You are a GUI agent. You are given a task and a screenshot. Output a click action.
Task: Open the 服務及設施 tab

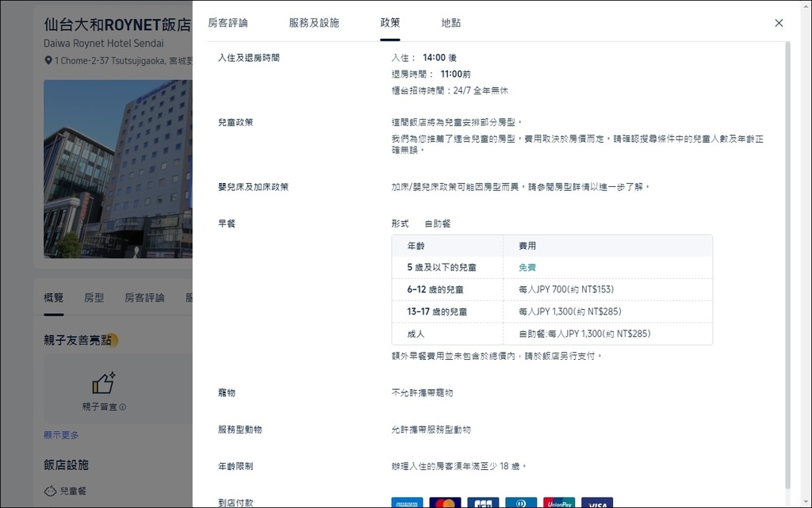click(x=314, y=23)
